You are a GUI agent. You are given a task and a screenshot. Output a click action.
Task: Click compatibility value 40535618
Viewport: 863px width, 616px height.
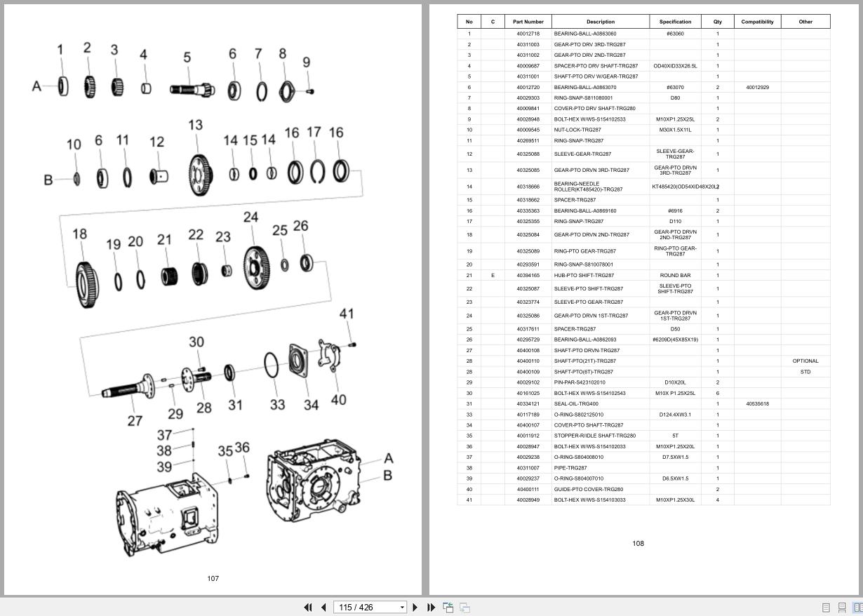758,404
